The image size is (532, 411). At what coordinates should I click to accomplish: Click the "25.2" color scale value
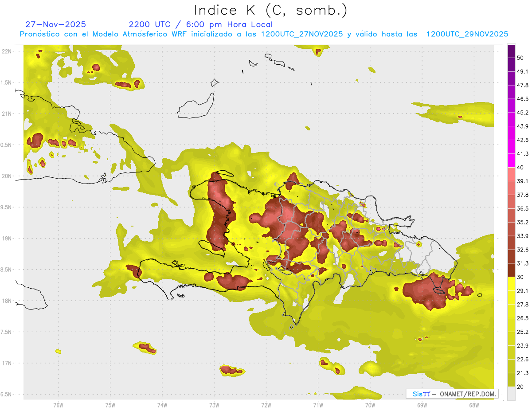pos(523,332)
